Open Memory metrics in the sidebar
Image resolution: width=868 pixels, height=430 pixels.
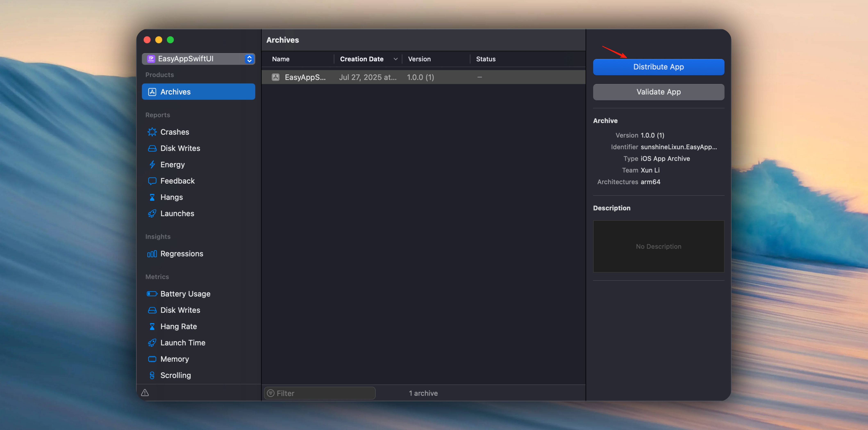coord(174,359)
